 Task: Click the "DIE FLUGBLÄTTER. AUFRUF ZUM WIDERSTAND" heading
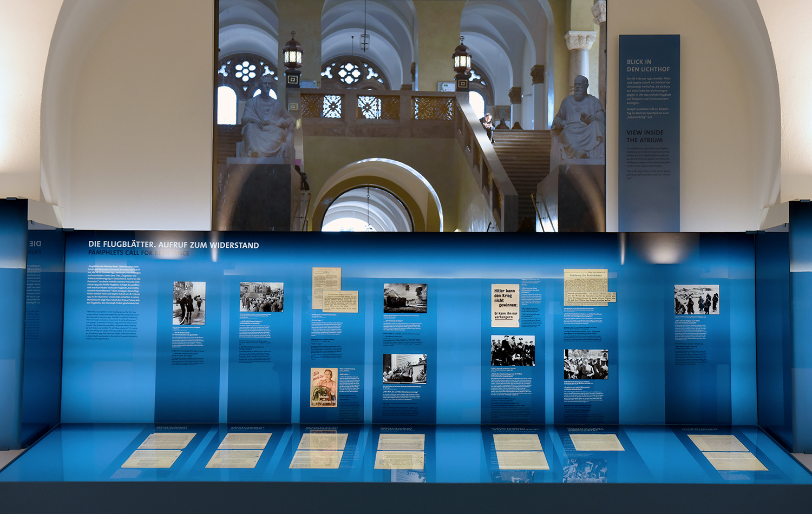pos(173,245)
